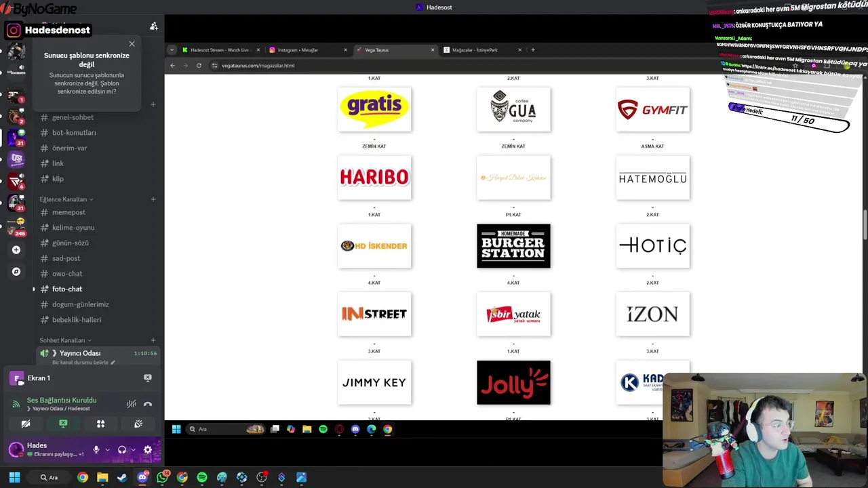Collapse the Eğlence Kanalları category

point(66,199)
